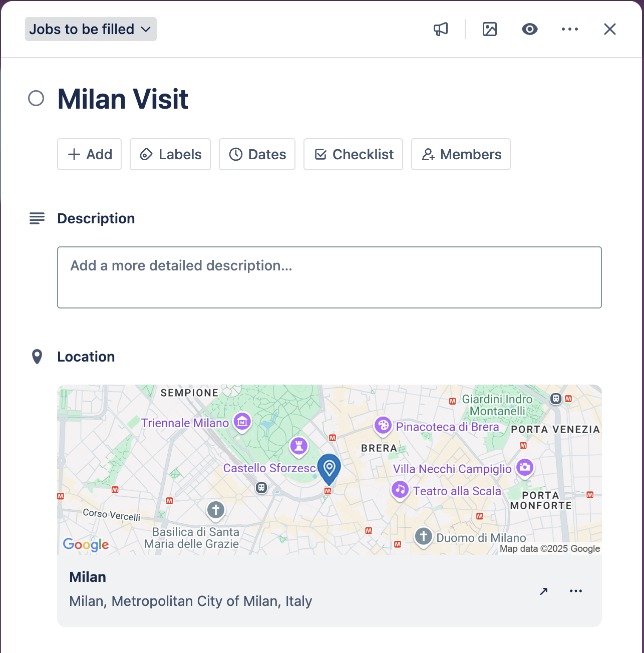The image size is (644, 653).
Task: Add a Checklist using the checklist icon
Action: [x=320, y=154]
